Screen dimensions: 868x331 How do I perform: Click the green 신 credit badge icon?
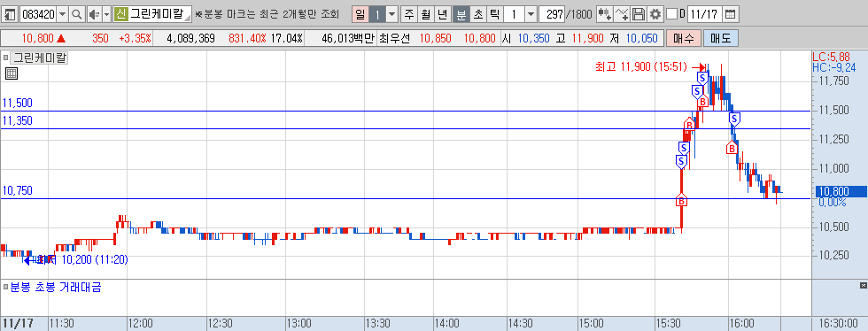[x=121, y=14]
